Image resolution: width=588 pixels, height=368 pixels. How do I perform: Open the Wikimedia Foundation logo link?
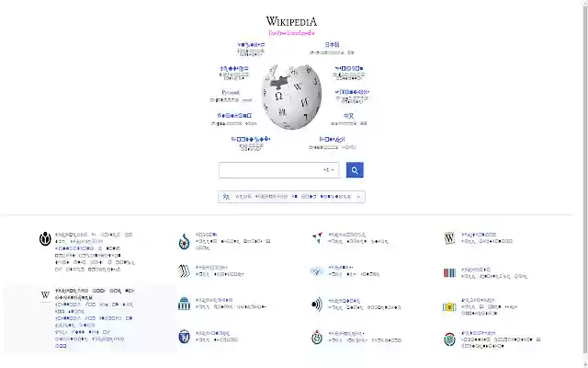[45, 239]
